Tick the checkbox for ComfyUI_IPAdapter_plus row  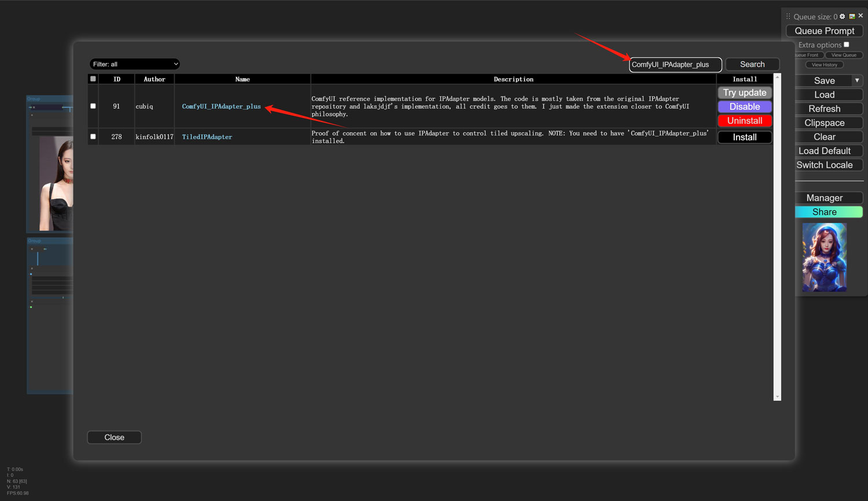coord(93,106)
